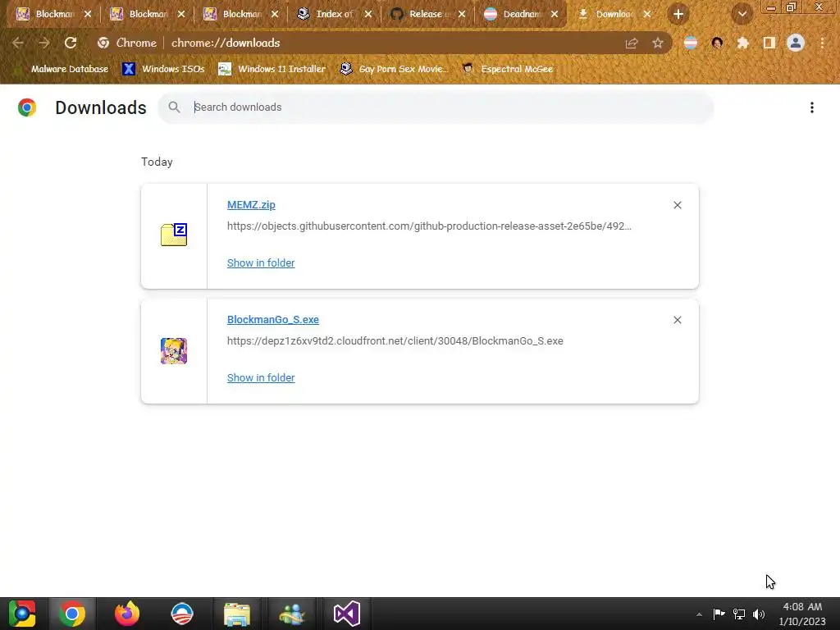Open the side panel icon
This screenshot has height=630, width=840.
[769, 43]
